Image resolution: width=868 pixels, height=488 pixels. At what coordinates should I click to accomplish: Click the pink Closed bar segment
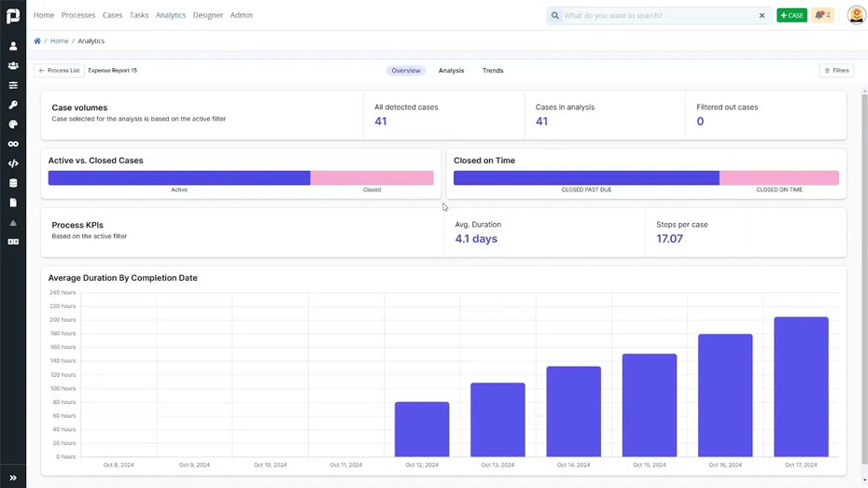(371, 177)
